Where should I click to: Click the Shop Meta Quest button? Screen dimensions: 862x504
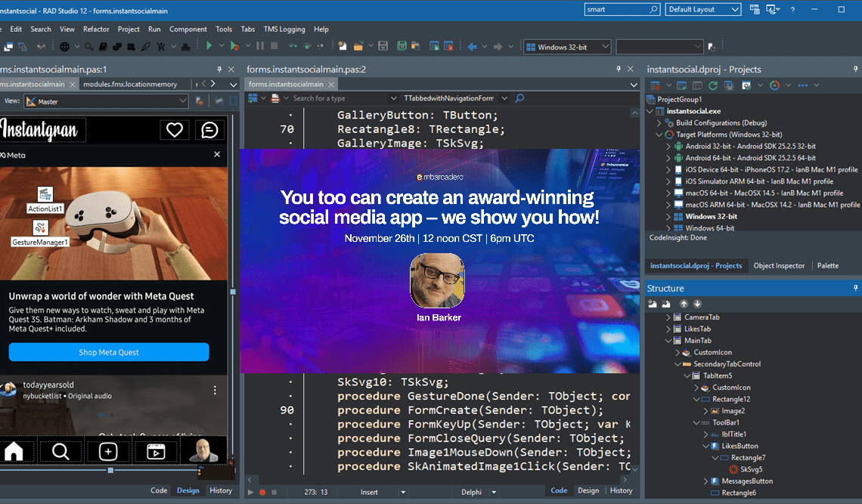tap(109, 352)
